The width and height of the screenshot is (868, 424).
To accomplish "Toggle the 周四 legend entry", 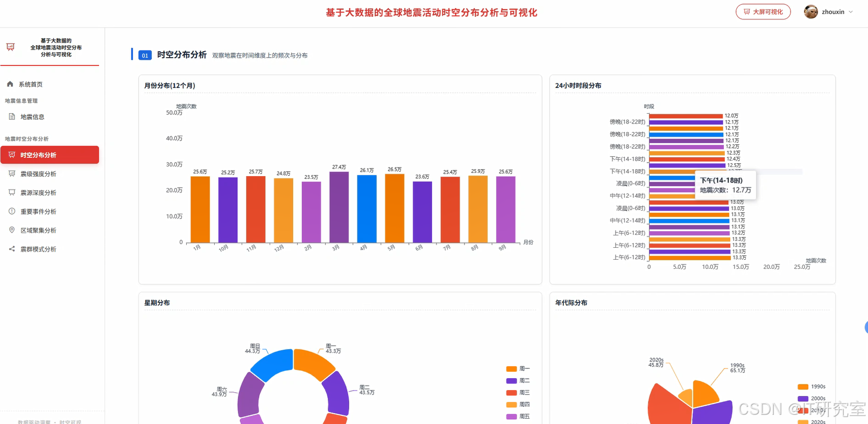I will pos(518,405).
